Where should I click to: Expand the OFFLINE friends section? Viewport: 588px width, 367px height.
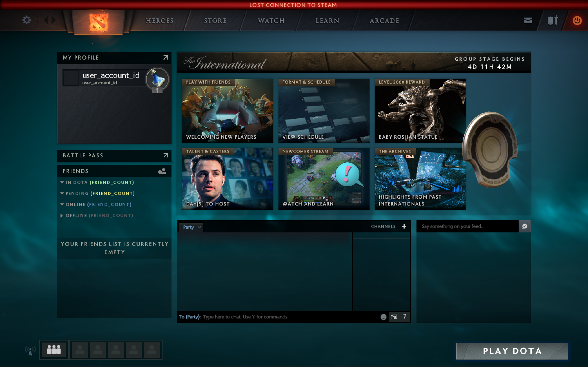[61, 215]
